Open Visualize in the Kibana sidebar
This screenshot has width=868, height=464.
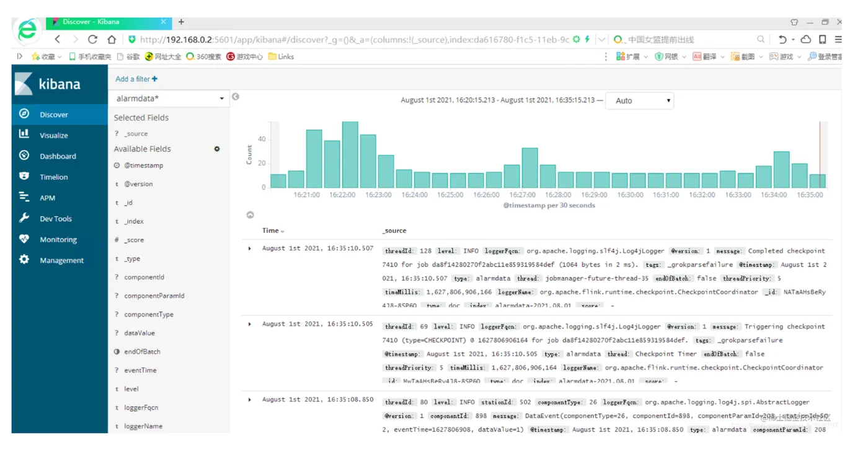(x=60, y=135)
